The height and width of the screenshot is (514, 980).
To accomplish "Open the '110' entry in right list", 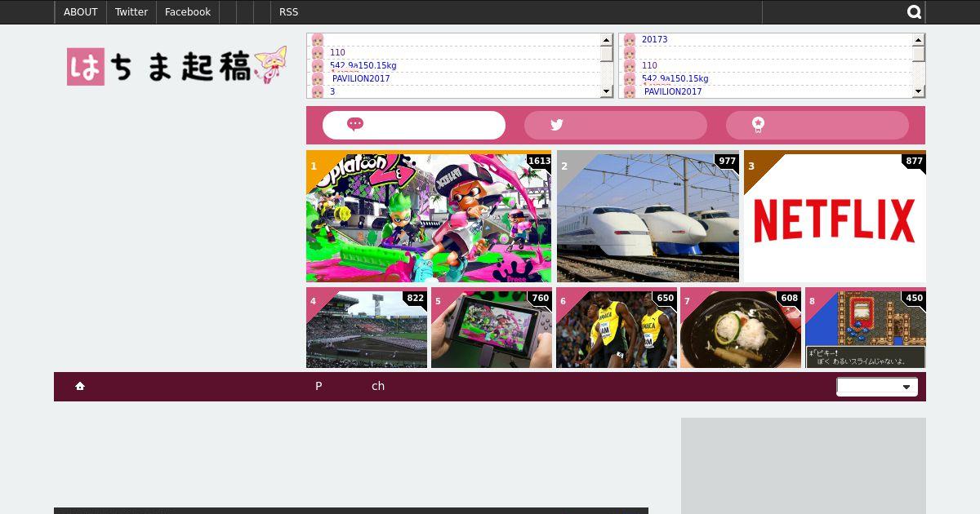I will [649, 65].
